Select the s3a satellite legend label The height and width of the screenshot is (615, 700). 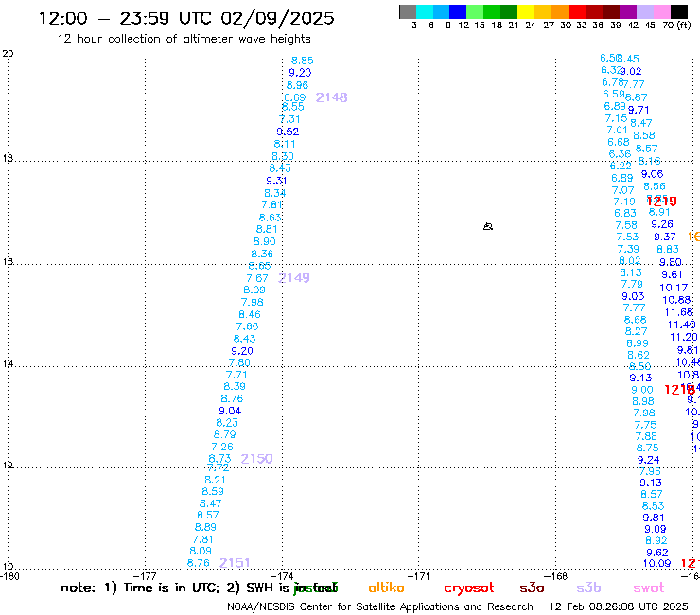pos(532,588)
